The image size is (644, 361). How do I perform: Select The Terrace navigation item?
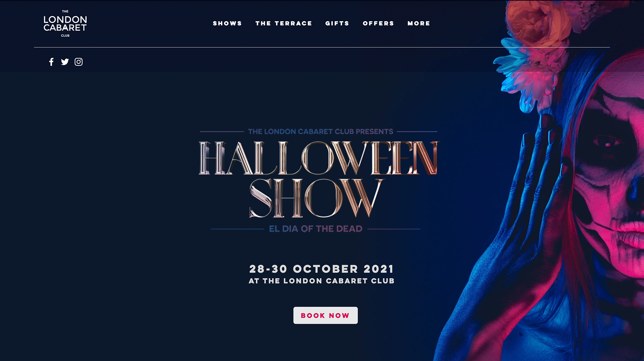pyautogui.click(x=284, y=24)
